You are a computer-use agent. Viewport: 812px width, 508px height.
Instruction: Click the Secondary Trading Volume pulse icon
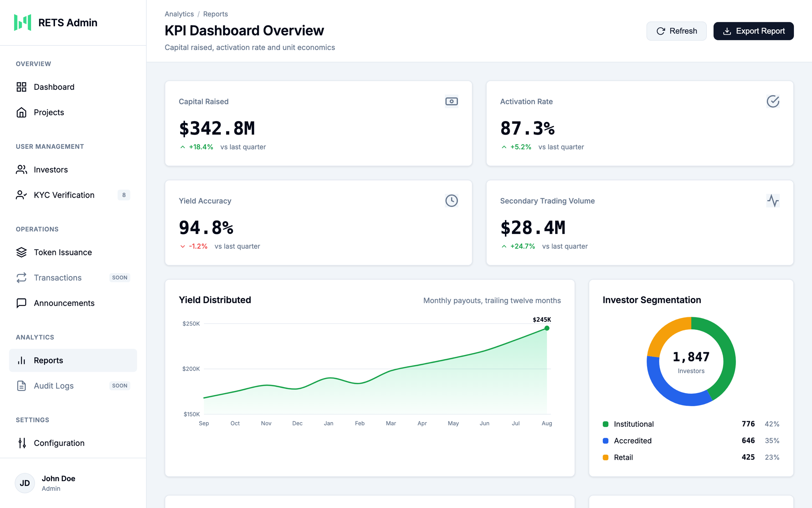[x=773, y=201]
